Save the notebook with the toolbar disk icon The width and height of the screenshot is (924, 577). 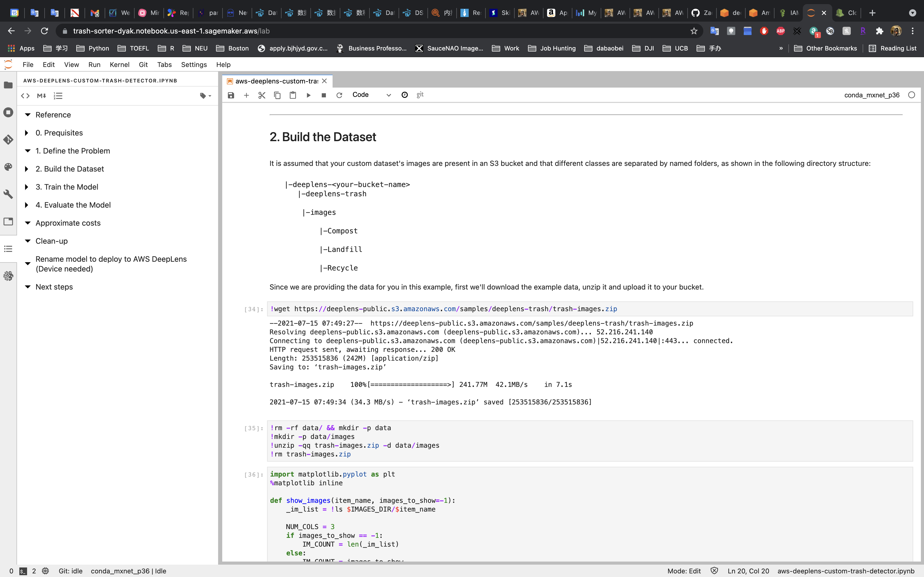coord(231,95)
